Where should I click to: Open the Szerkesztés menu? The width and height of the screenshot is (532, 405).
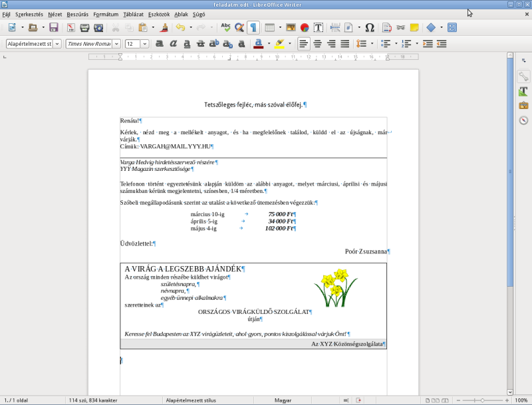(x=29, y=14)
